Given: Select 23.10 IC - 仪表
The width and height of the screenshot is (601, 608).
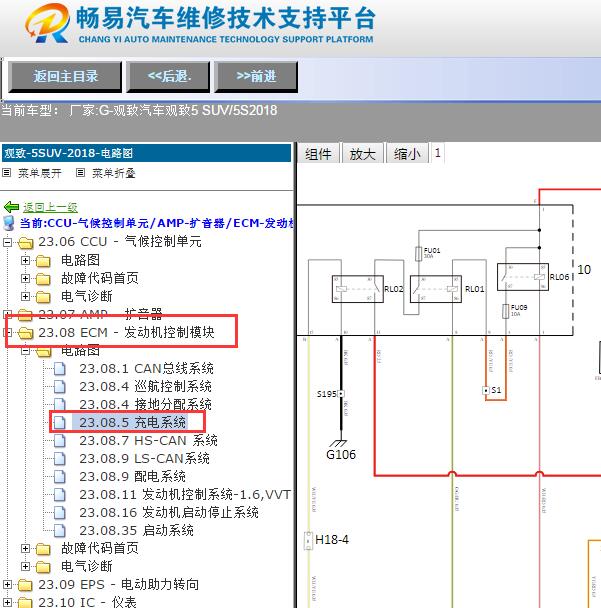Looking at the screenshot, I should pyautogui.click(x=87, y=602).
